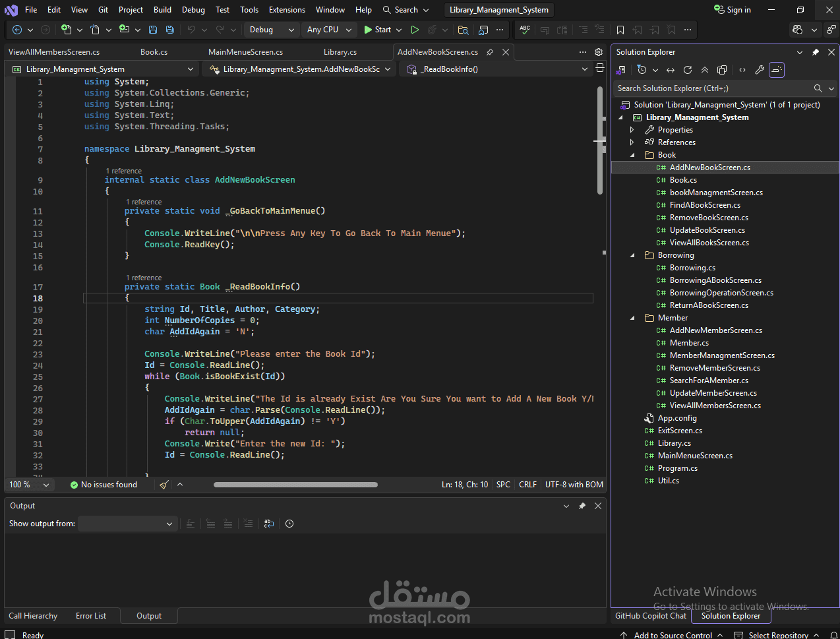
Task: Collapse the Borrowing folder in Solution Explorer
Action: point(632,255)
